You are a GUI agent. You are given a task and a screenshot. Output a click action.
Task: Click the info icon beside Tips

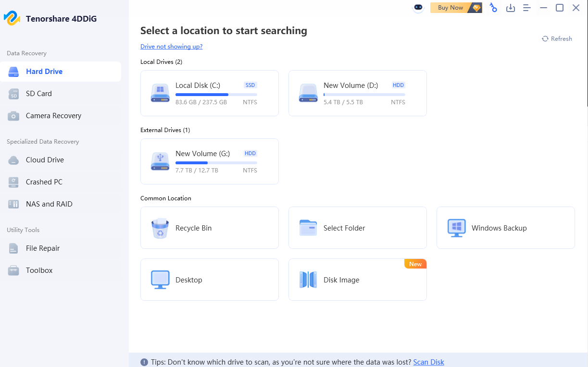[x=144, y=362]
